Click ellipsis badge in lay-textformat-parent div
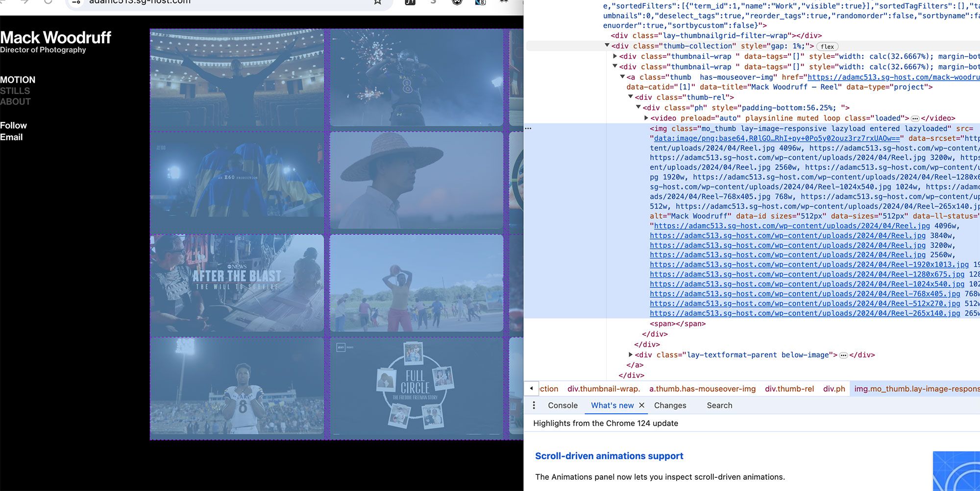The width and height of the screenshot is (980, 491). click(843, 355)
